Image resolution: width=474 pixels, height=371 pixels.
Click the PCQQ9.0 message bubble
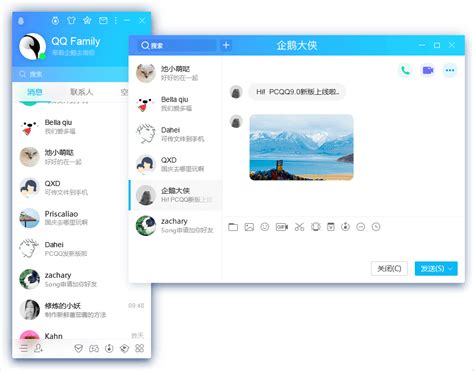click(x=297, y=92)
